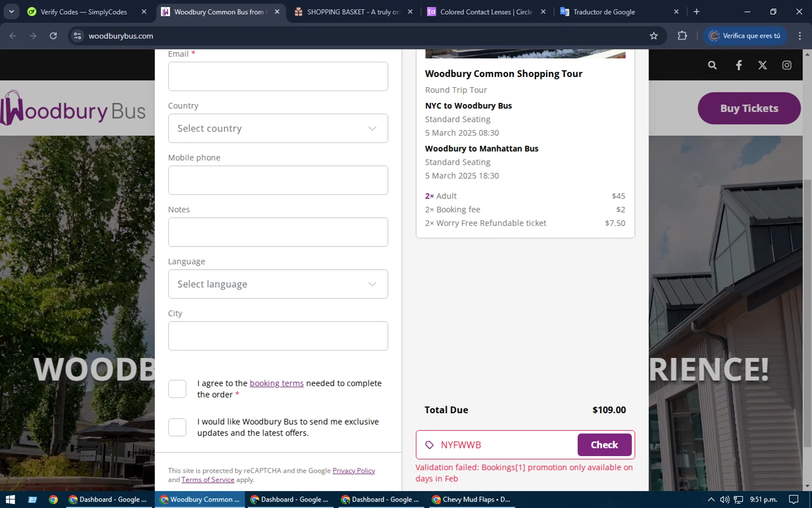Open the booking terms link
This screenshot has width=812, height=508.
(277, 383)
